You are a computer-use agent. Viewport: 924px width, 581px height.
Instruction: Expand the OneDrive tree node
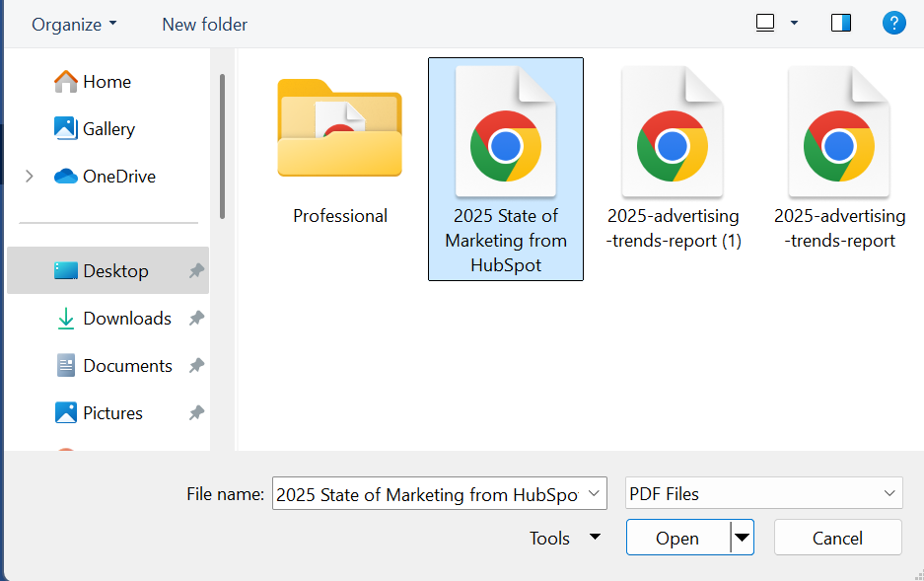click(30, 177)
